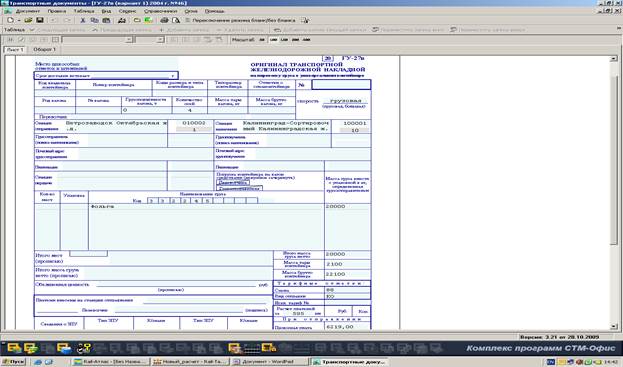Image resolution: width=623 pixels, height=367 pixels.
Task: Toggle the blank/no-blank mode switch
Action: point(241,20)
